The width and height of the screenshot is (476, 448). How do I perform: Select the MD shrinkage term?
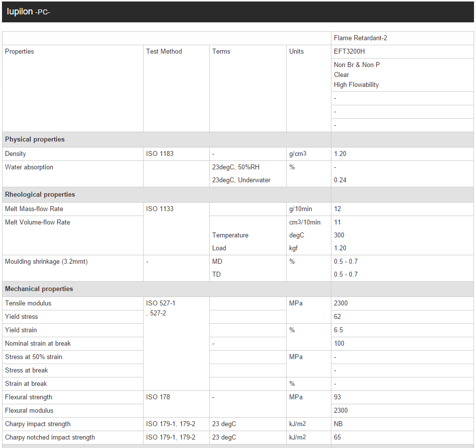[217, 261]
